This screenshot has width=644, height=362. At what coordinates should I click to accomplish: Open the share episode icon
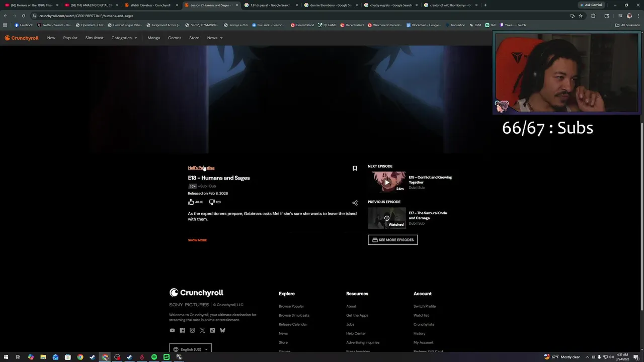click(355, 203)
